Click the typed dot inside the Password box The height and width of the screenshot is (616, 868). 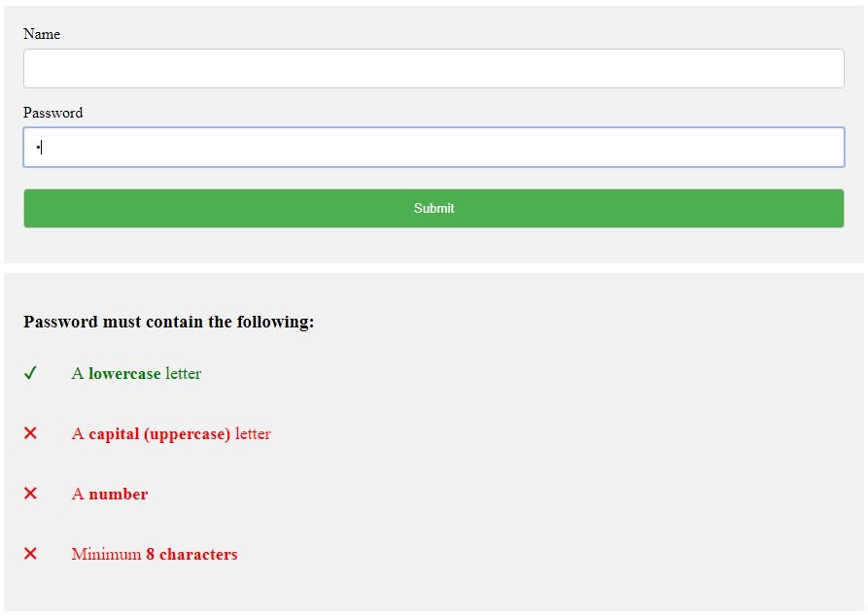click(x=37, y=147)
